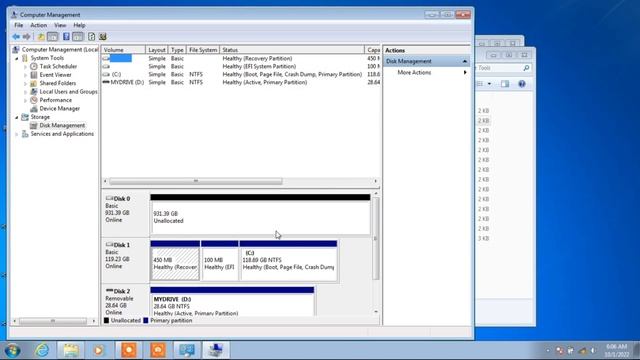Click the disk graphic pane vertical scrollbar
This screenshot has width=640, height=360.
pyautogui.click(x=376, y=238)
